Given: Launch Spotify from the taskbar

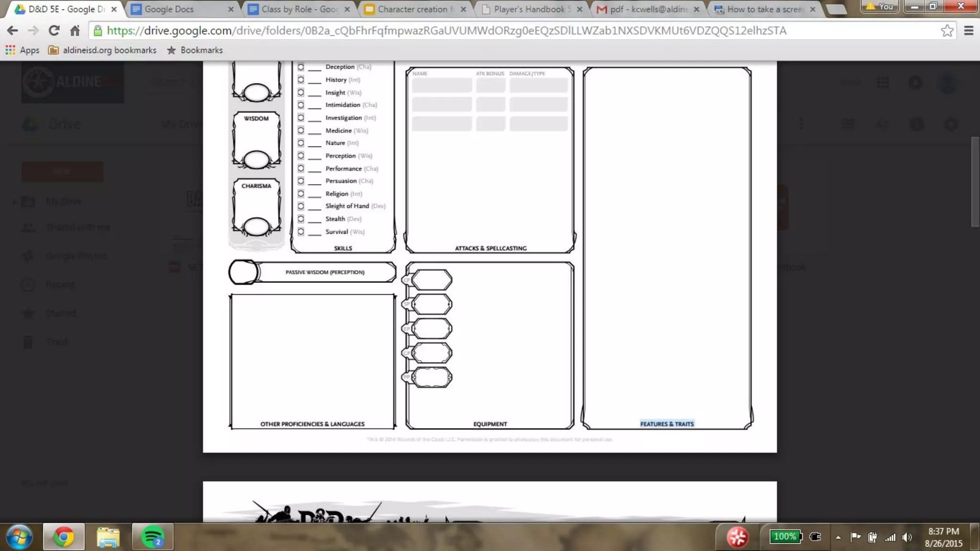Looking at the screenshot, I should 153,537.
